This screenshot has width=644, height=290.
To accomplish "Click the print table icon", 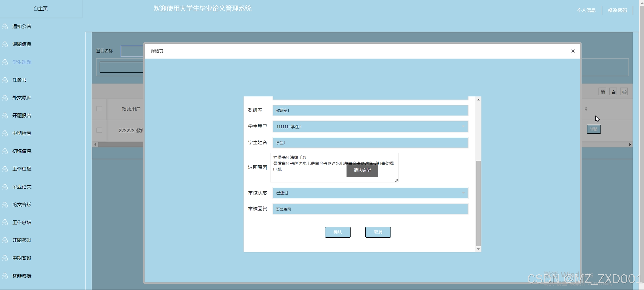I will coord(624,92).
